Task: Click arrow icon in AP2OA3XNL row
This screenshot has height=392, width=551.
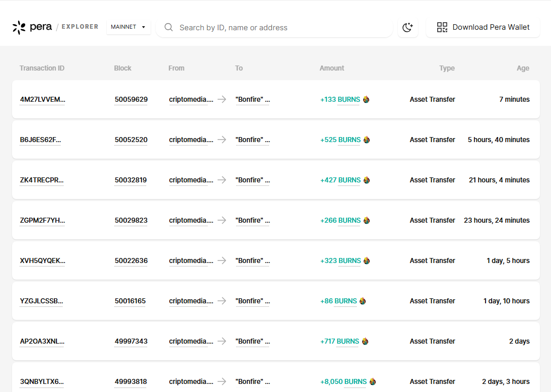Action: (x=222, y=342)
